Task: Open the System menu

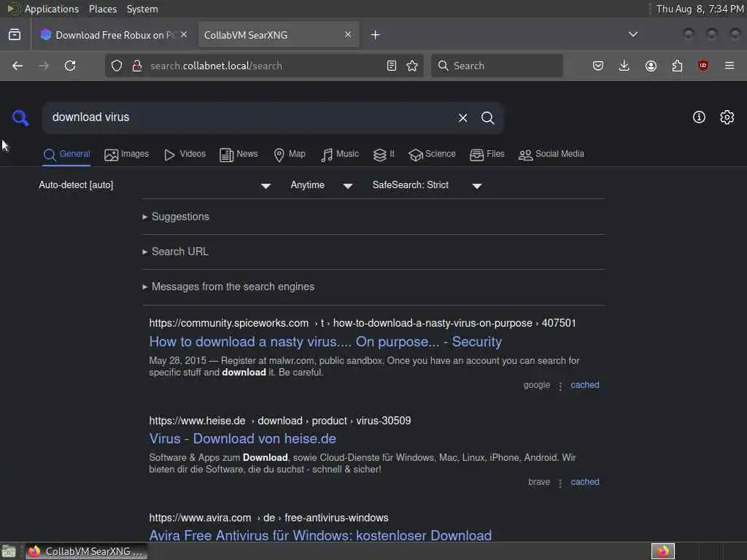Action: pos(142,9)
